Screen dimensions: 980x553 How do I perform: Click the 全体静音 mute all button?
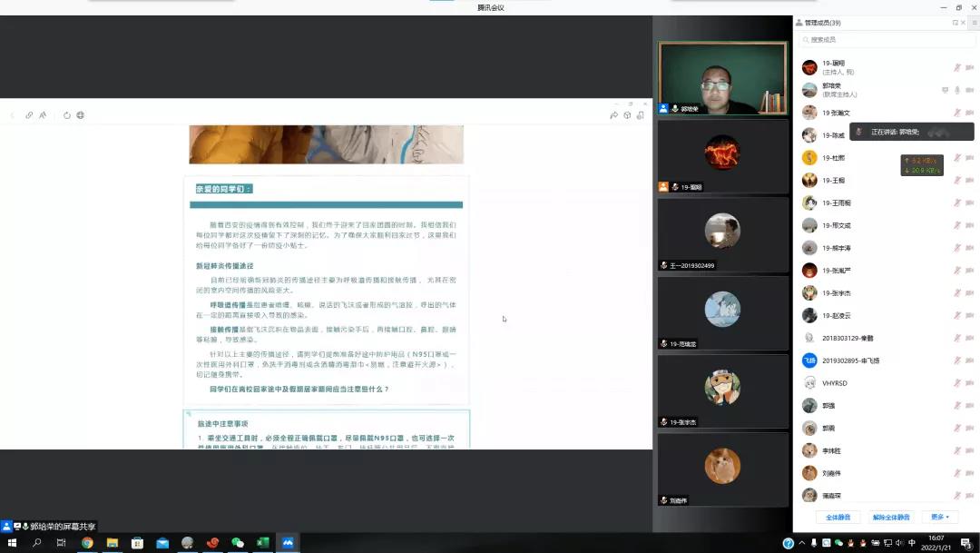(x=838, y=517)
